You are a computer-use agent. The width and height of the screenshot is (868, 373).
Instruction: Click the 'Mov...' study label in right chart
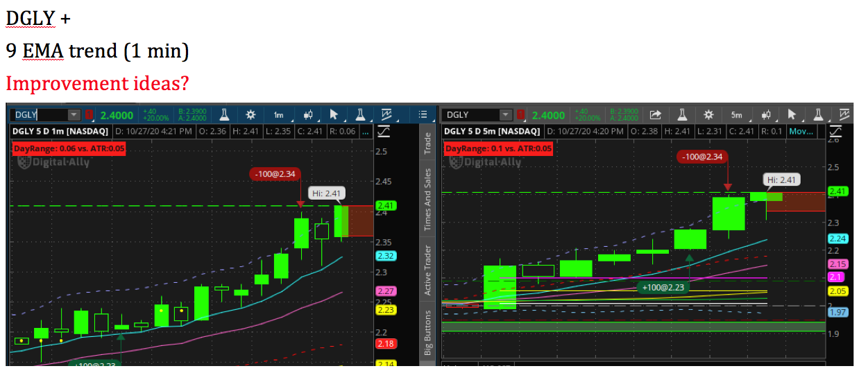[800, 131]
